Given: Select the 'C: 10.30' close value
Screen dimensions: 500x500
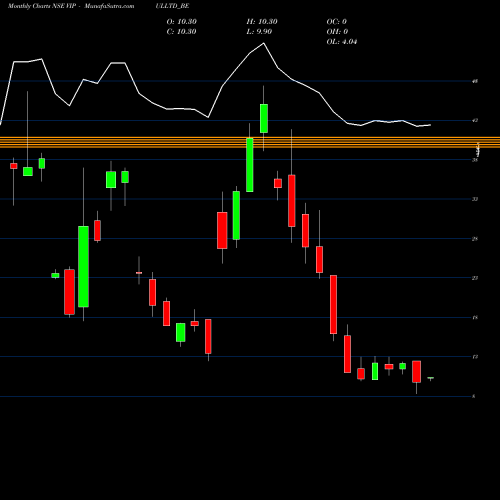Looking at the screenshot, I should pos(182,32).
